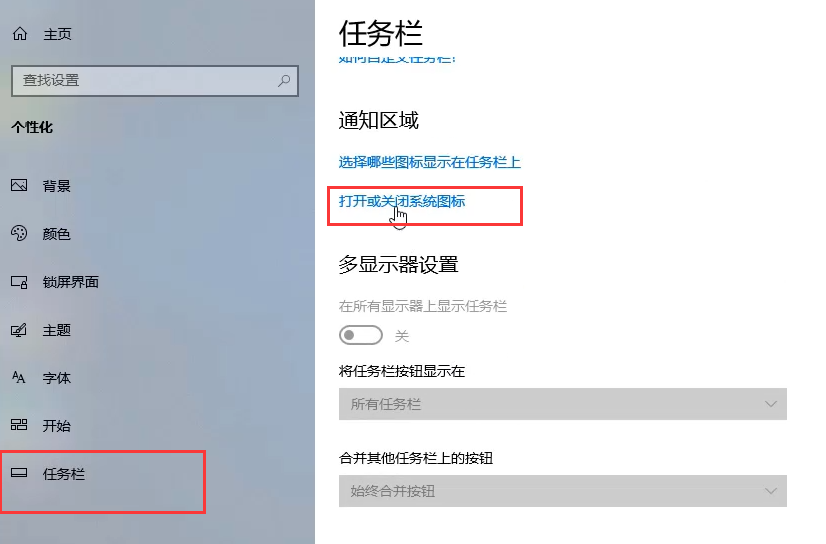The width and height of the screenshot is (826, 544).
Task: Select the 颜色 palette icon
Action: pyautogui.click(x=19, y=233)
